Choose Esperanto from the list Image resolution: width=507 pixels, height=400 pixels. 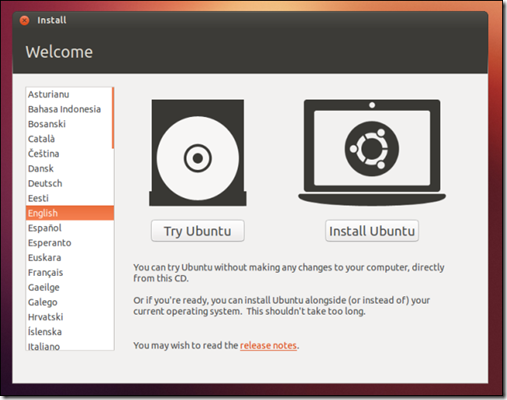click(x=69, y=243)
